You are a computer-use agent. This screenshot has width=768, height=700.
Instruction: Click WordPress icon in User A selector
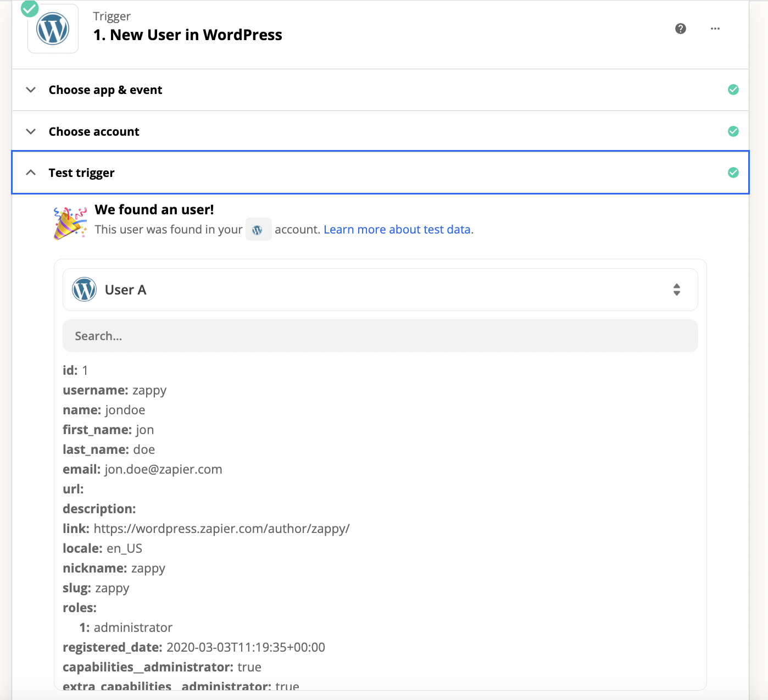point(85,290)
